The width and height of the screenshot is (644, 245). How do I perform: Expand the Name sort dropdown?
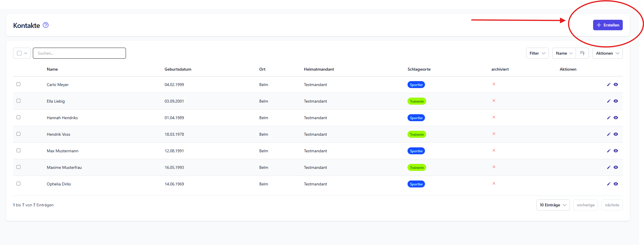(x=564, y=53)
